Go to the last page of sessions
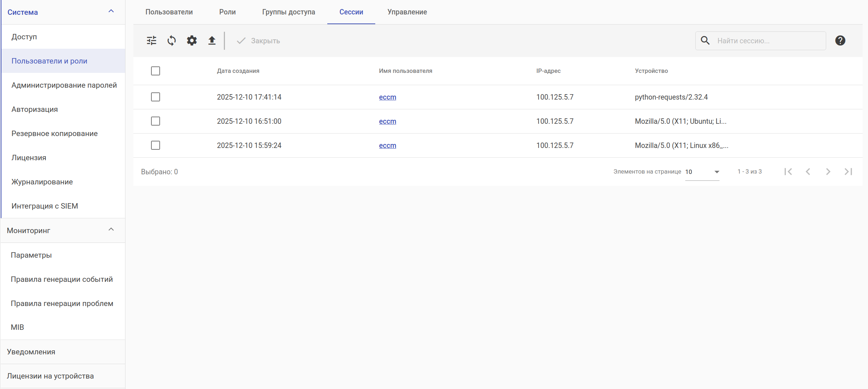 [x=848, y=172]
